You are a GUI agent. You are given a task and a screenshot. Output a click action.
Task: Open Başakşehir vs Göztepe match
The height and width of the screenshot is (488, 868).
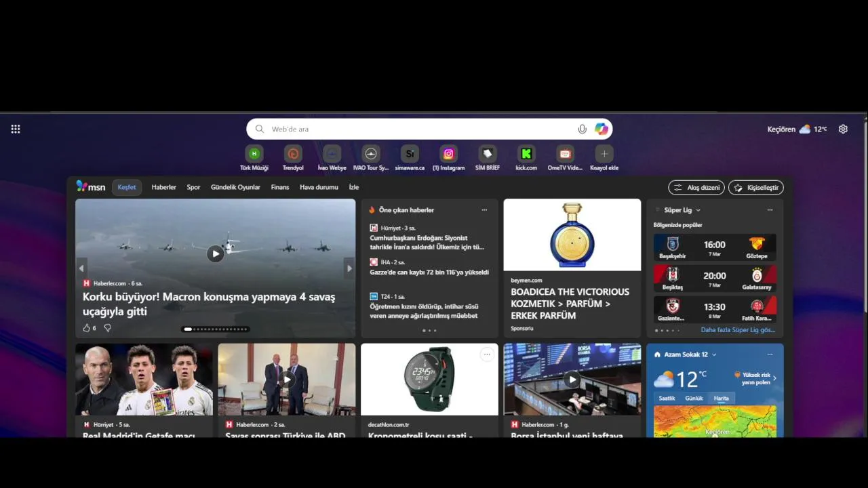(x=715, y=247)
